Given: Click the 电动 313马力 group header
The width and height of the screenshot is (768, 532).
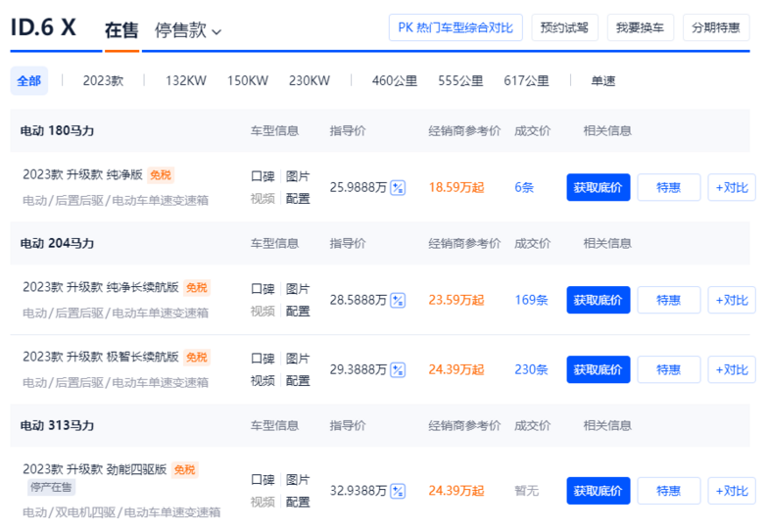Looking at the screenshot, I should tap(57, 425).
